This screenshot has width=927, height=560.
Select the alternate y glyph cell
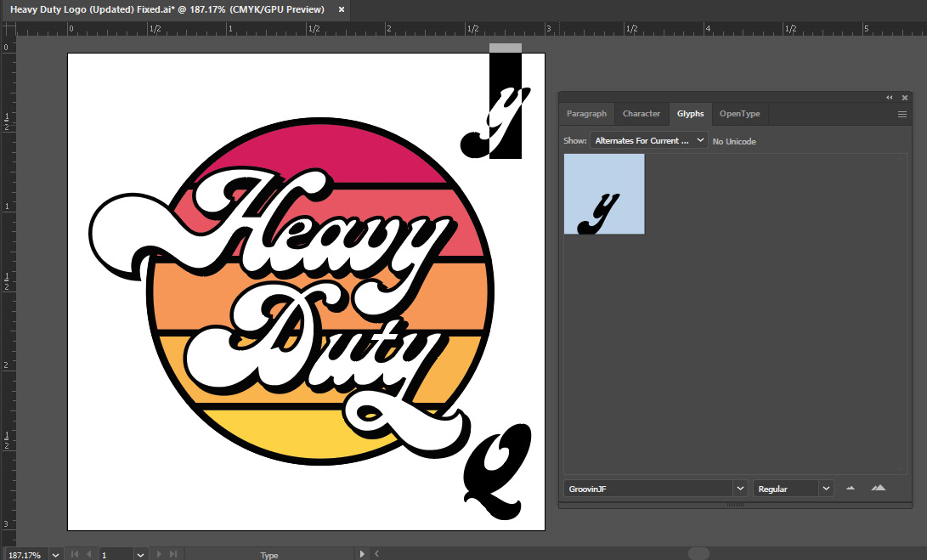click(604, 194)
